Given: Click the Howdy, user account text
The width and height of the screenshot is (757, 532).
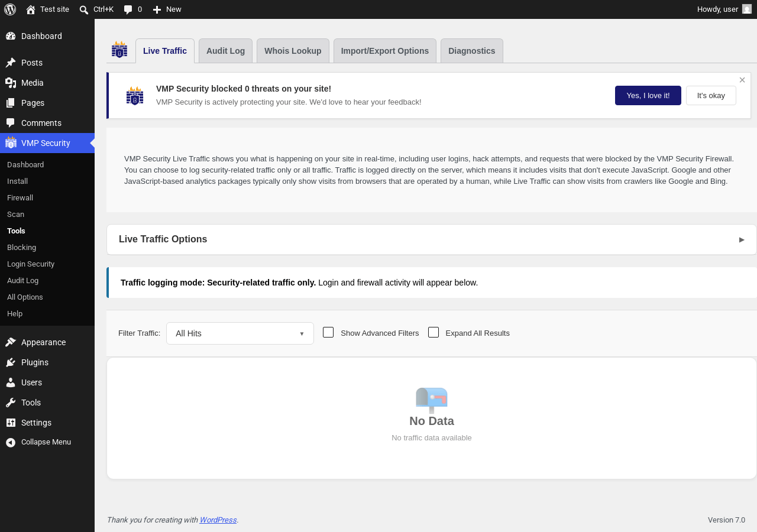Looking at the screenshot, I should point(717,9).
